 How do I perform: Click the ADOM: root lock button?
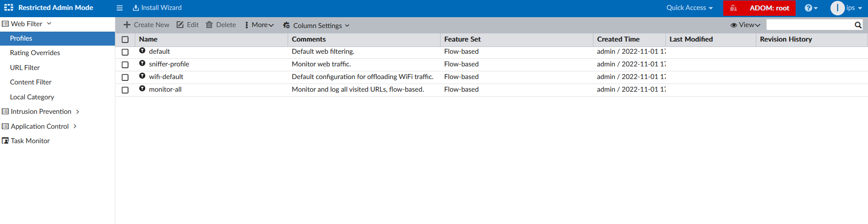click(x=759, y=8)
